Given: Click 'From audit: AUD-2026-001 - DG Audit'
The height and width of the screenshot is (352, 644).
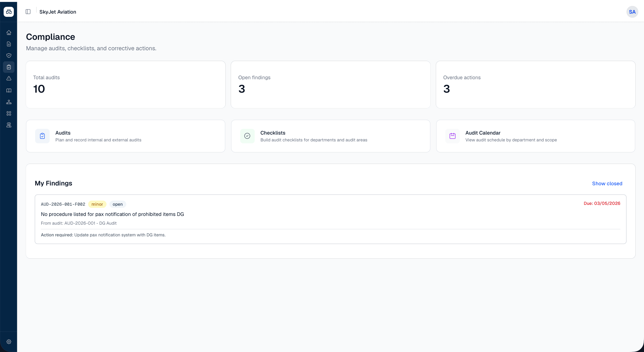Looking at the screenshot, I should tap(79, 223).
